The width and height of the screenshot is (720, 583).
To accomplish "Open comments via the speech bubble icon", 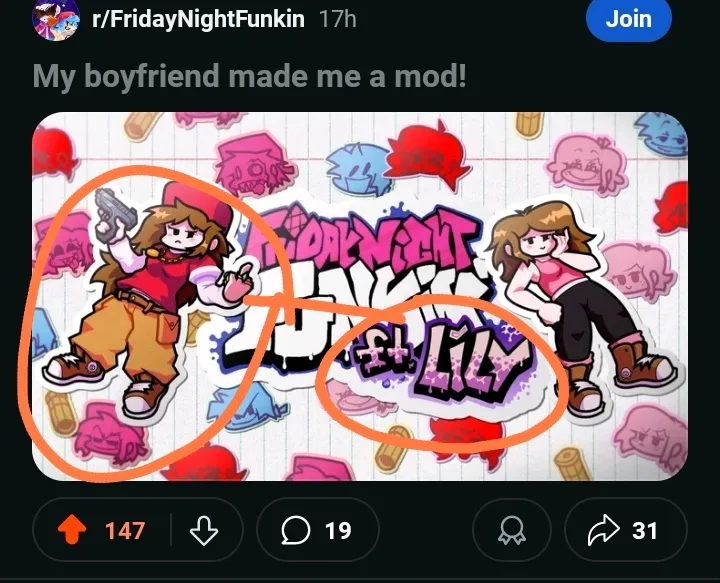I will tap(296, 530).
